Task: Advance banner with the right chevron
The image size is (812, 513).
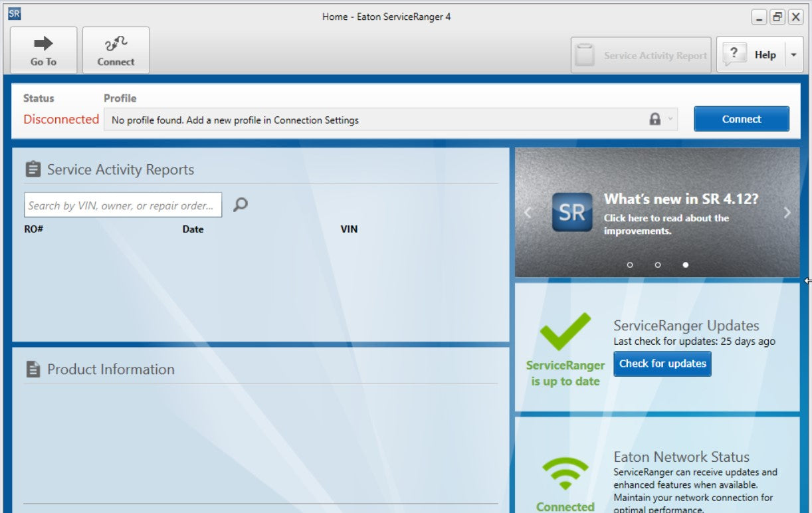Action: (x=787, y=213)
